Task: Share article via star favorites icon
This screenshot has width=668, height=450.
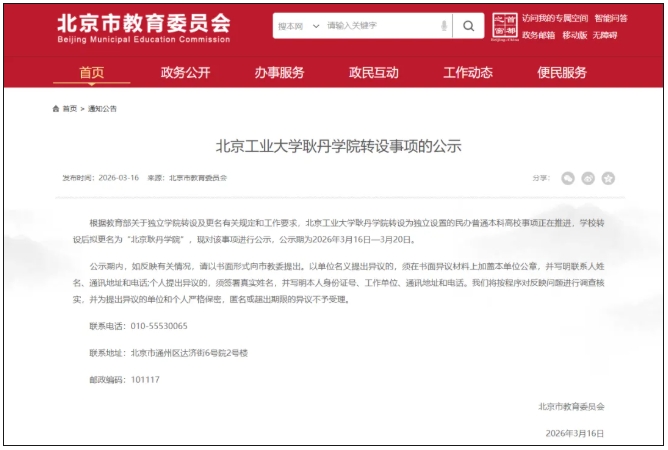Action: [608, 178]
